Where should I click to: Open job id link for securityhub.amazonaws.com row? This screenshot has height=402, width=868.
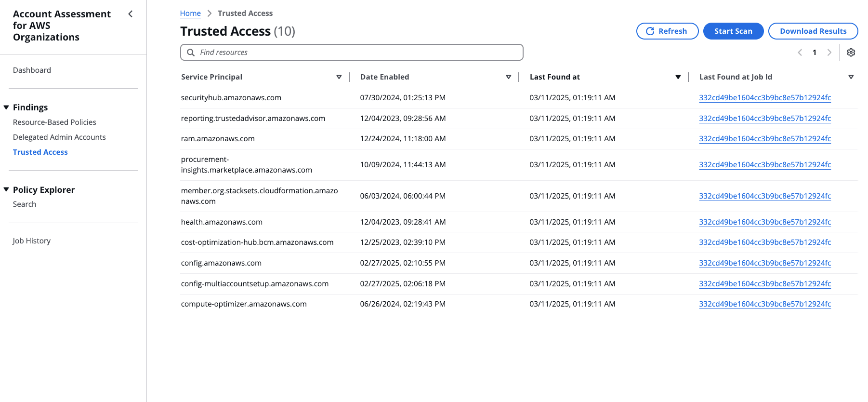click(x=765, y=98)
